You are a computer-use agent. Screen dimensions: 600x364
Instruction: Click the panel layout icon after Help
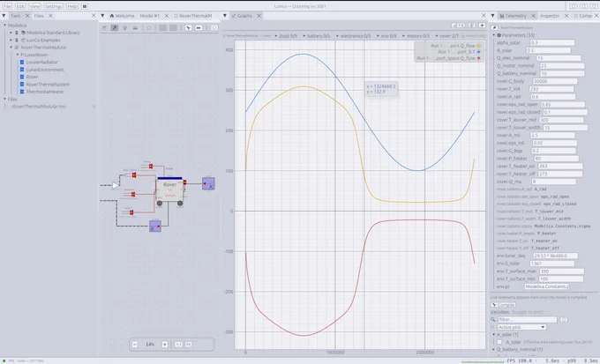(85, 6)
